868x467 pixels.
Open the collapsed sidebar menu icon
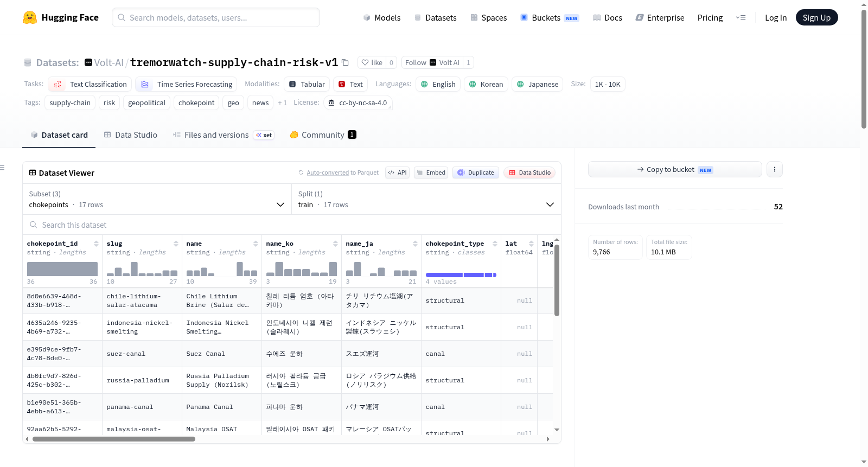(2, 168)
